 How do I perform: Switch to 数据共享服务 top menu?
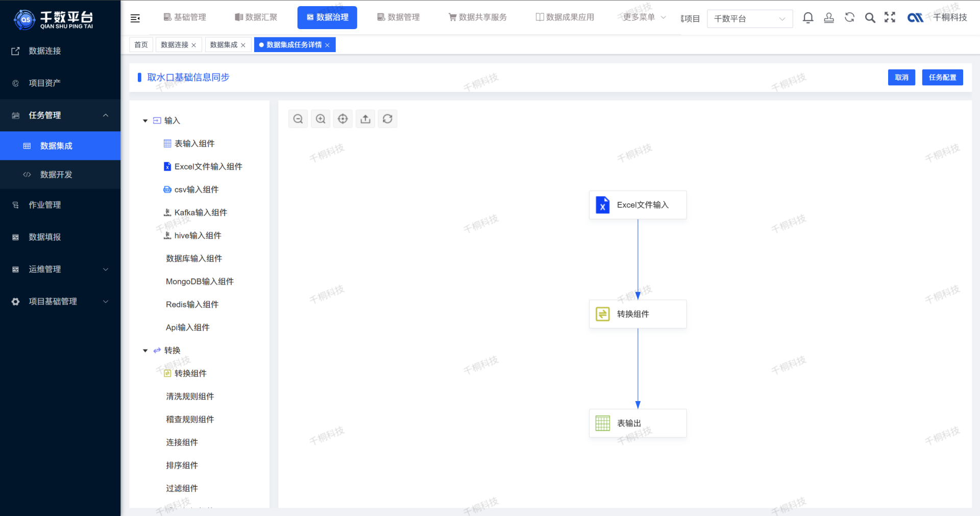pos(477,17)
